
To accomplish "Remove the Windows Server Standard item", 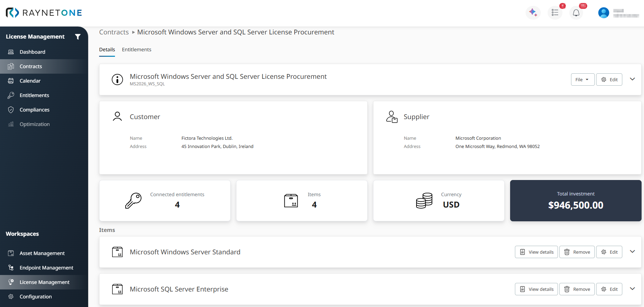I will [x=577, y=252].
